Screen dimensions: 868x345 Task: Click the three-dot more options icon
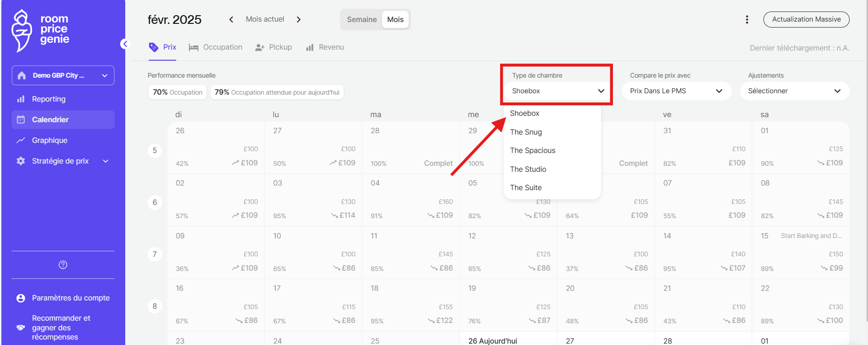pos(747,19)
